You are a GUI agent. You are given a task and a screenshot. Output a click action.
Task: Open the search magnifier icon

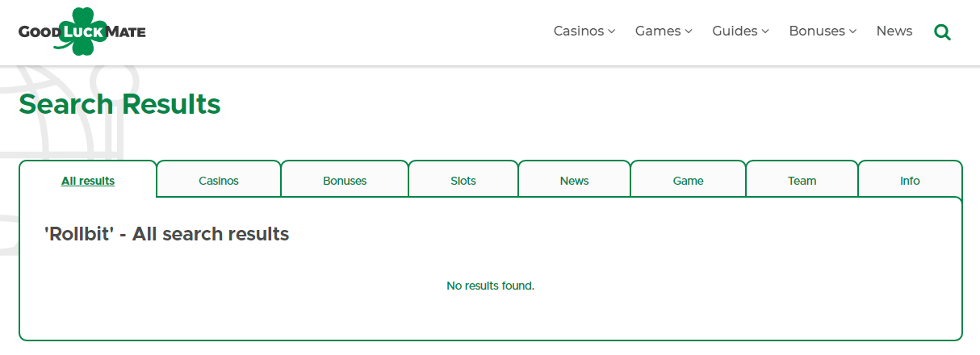942,32
